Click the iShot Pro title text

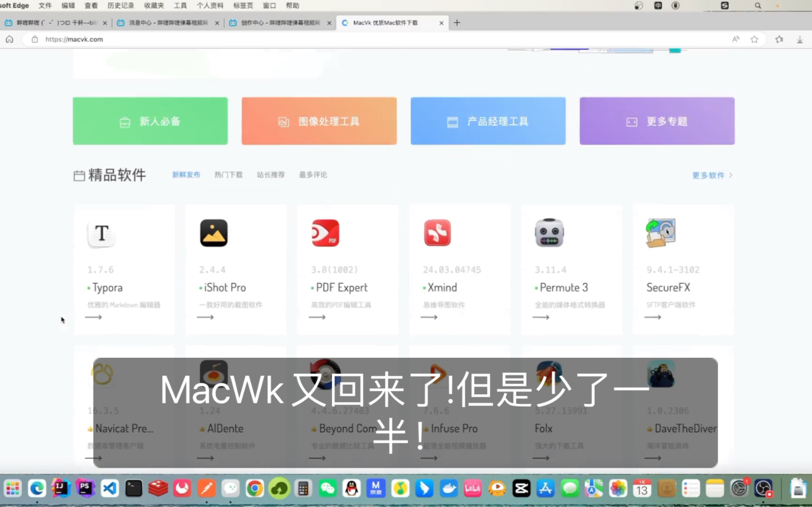point(225,288)
